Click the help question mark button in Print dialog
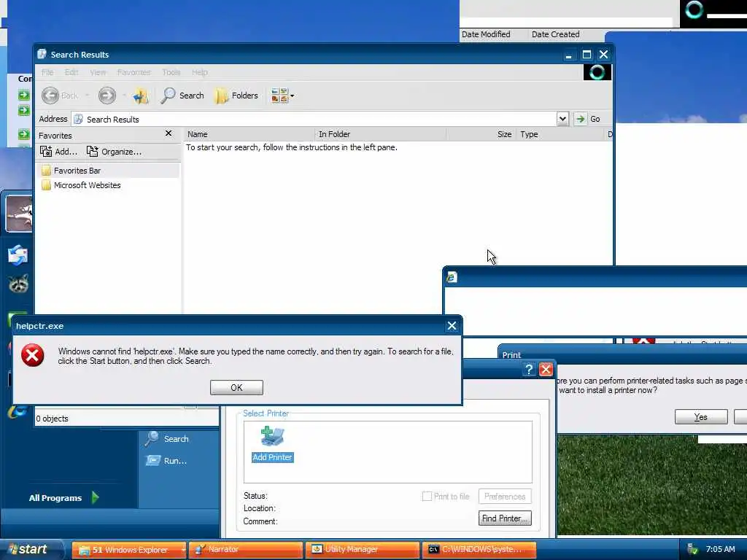 pos(529,370)
